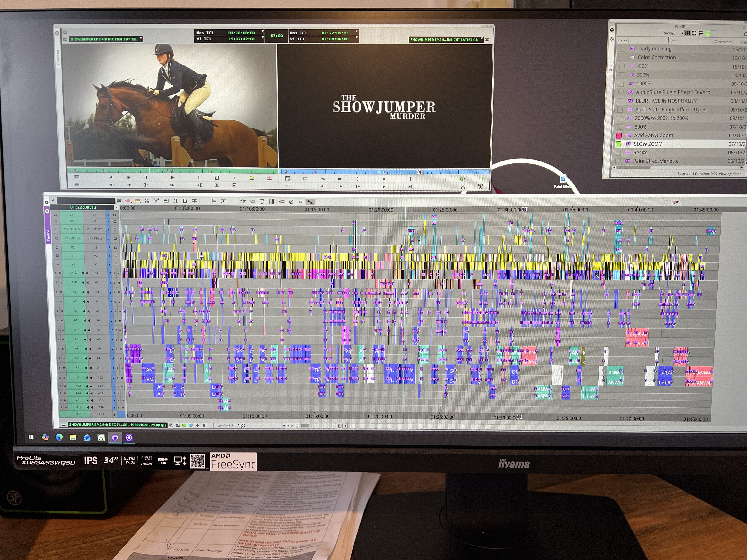Add a marker from the record monitor

pyautogui.click(x=445, y=179)
